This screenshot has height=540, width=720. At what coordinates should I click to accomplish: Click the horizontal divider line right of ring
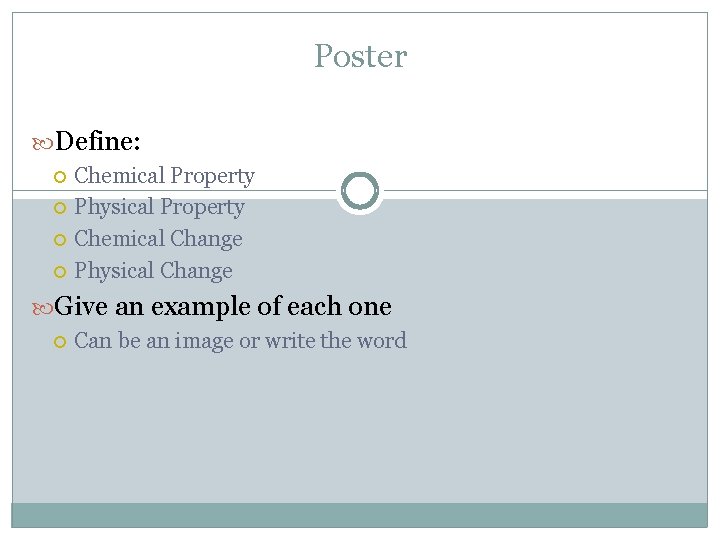(x=546, y=190)
